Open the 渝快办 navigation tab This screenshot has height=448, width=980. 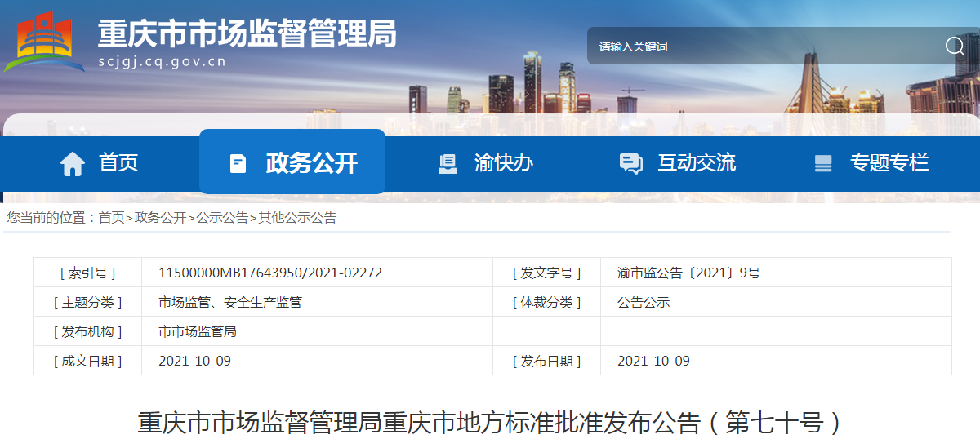pos(485,163)
